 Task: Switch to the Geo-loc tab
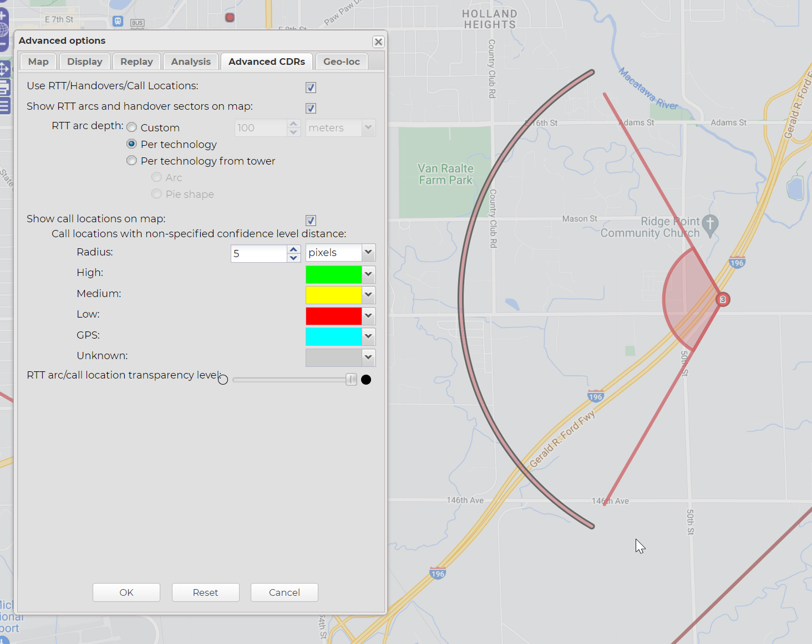341,62
